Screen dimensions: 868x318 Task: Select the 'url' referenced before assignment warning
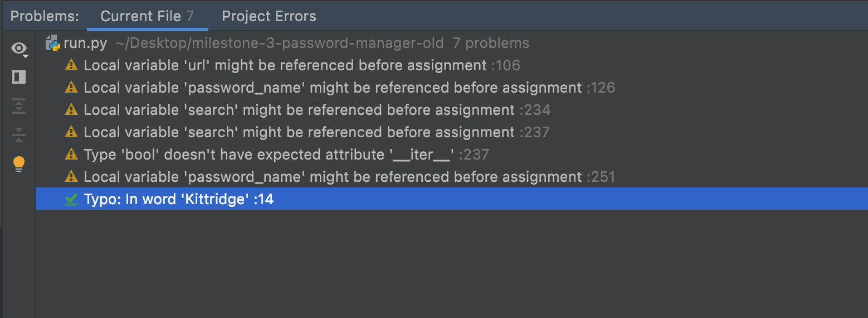(285, 65)
